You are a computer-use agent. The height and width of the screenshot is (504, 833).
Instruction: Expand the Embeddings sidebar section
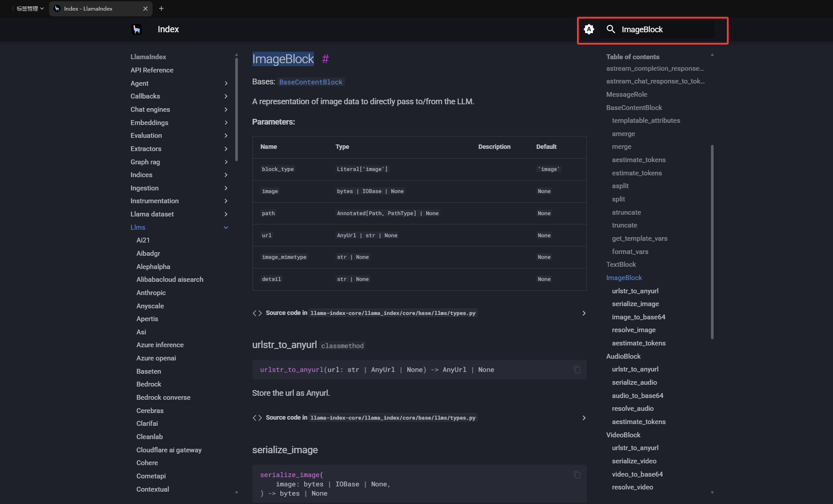pos(226,123)
